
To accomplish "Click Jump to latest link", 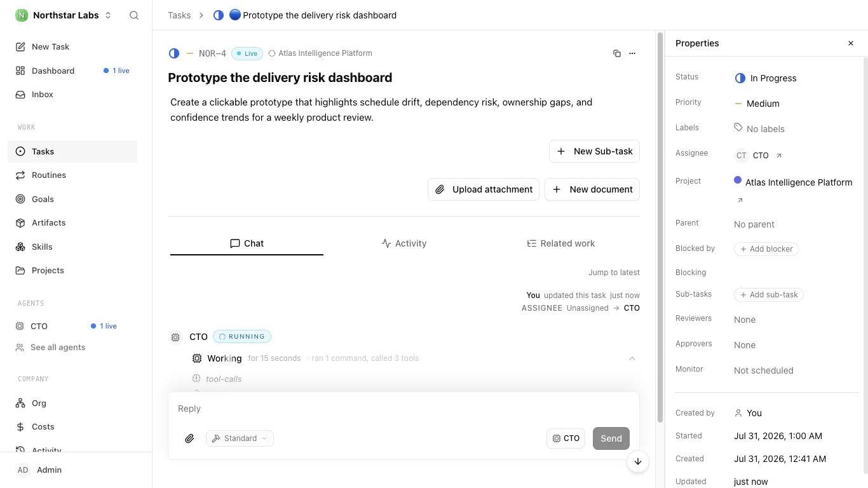I will [614, 273].
